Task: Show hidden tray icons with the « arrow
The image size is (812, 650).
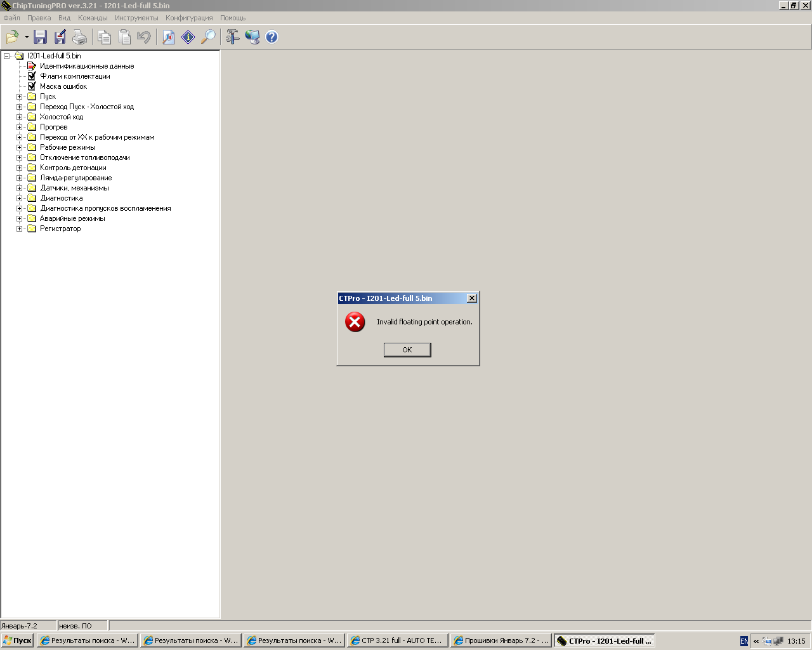Action: 756,641
